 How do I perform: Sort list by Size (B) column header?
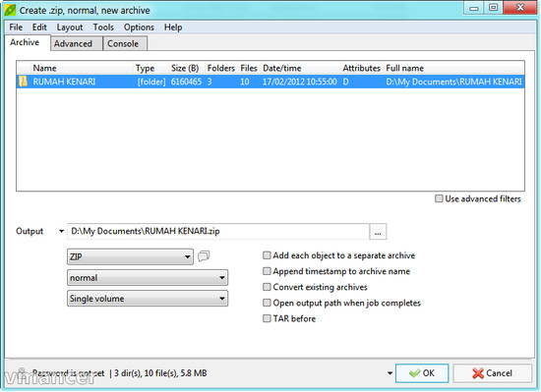pos(187,68)
